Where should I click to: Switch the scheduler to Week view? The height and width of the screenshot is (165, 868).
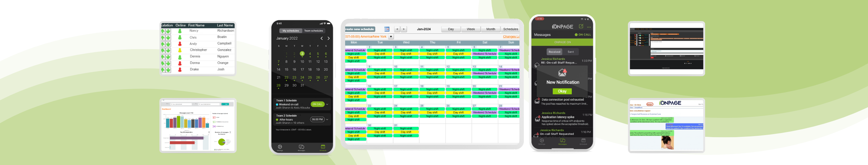[x=471, y=29]
